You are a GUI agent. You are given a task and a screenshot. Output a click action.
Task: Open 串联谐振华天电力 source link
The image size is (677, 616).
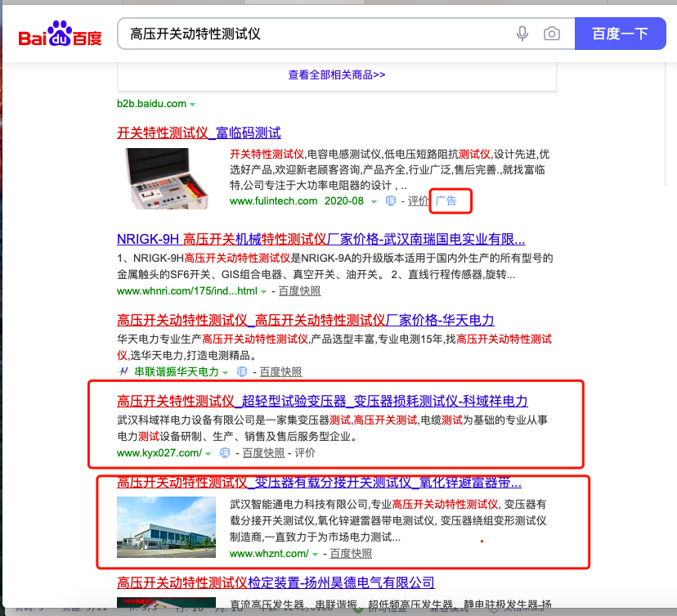(x=177, y=371)
